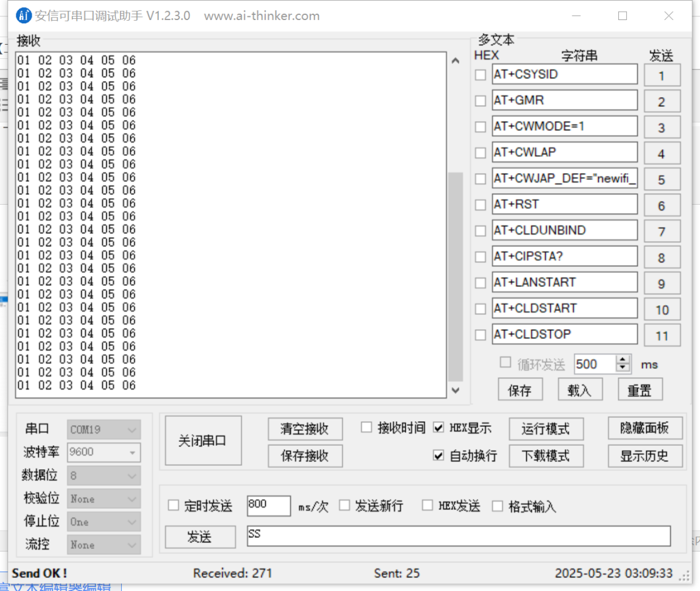This screenshot has height=591, width=700.
Task: Click 显示历史 show history button
Action: [645, 456]
